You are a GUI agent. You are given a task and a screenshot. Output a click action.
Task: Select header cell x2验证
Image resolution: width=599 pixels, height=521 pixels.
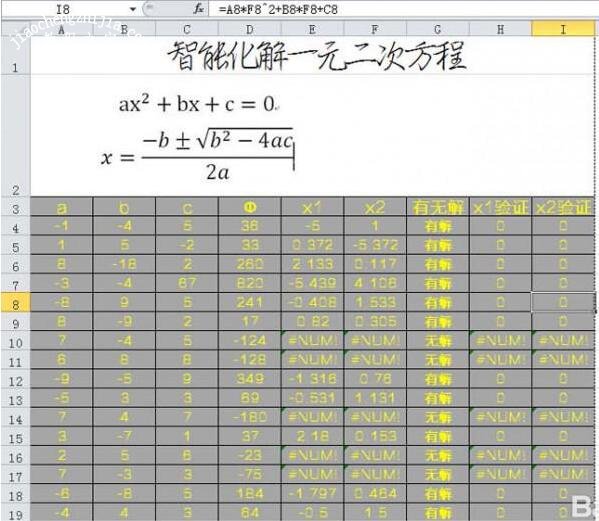563,207
